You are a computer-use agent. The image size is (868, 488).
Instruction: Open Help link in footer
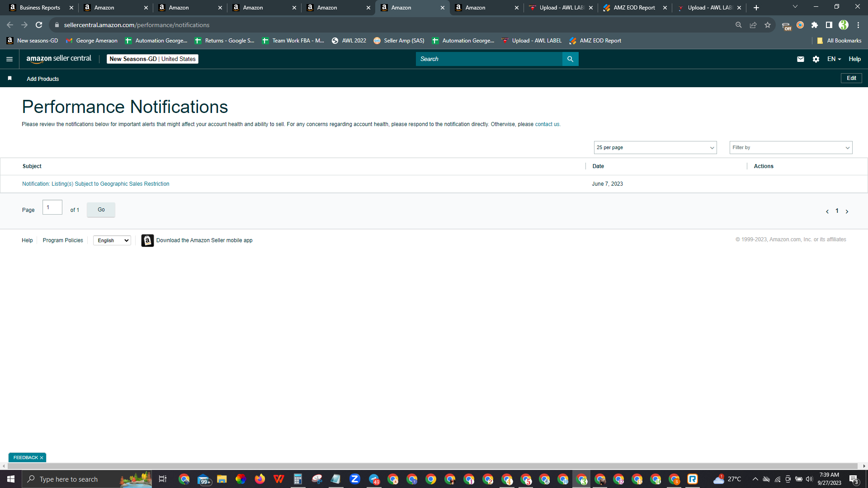coord(27,240)
